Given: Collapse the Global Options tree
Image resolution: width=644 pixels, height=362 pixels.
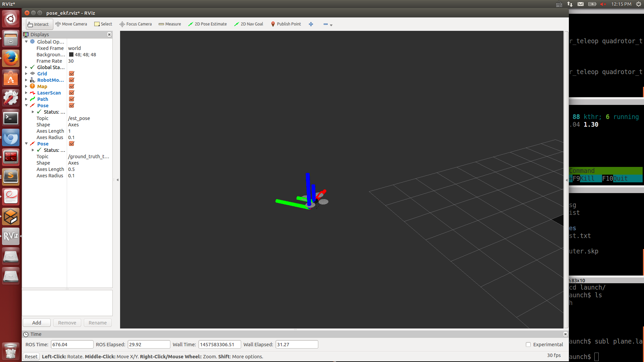Looking at the screenshot, I should coord(26,42).
